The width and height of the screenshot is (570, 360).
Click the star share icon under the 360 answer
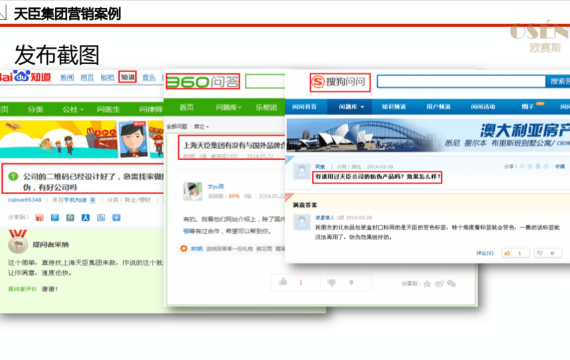[427, 284]
